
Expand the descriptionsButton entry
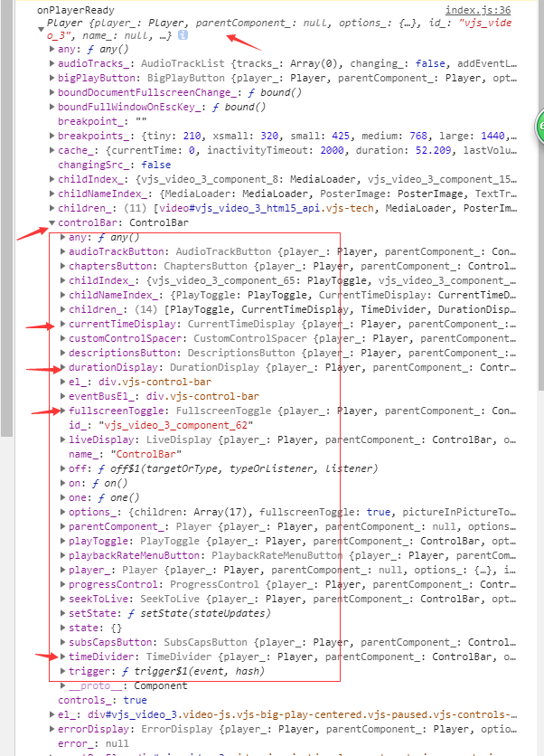coord(62,353)
